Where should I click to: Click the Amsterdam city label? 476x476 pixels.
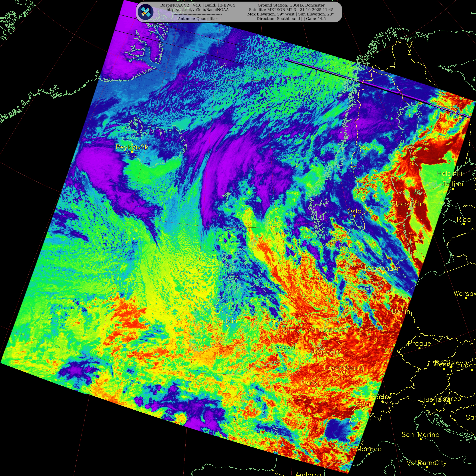[x=327, y=330]
